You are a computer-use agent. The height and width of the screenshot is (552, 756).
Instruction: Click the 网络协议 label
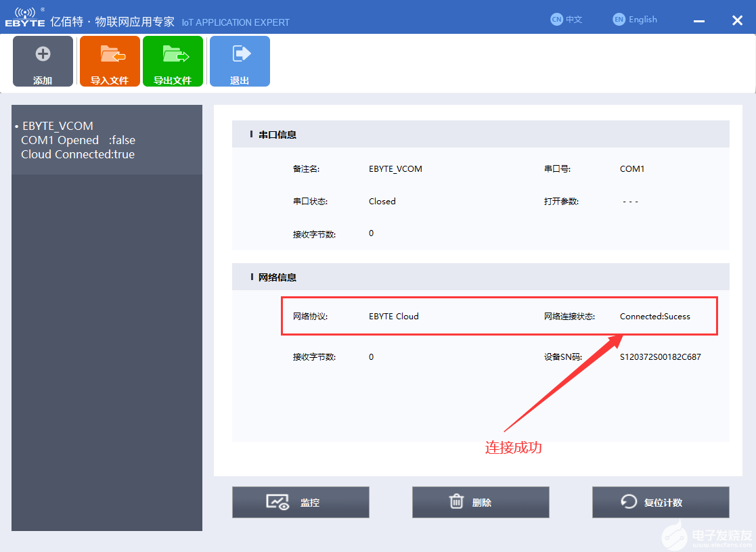(310, 317)
